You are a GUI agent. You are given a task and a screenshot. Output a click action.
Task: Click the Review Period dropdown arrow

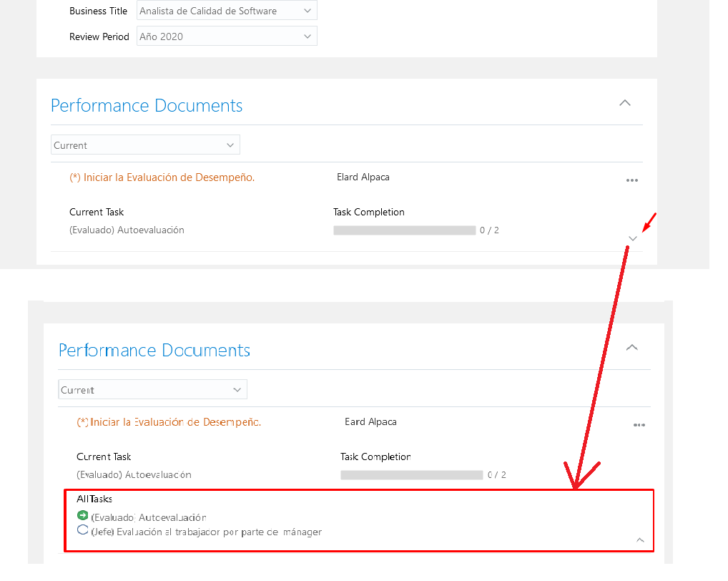tap(307, 36)
